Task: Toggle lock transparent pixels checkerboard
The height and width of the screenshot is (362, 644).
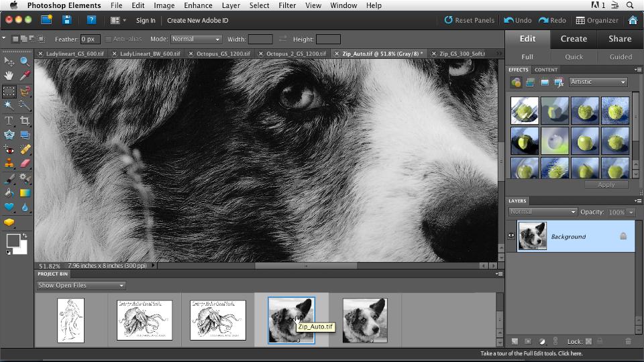Action: [x=588, y=341]
